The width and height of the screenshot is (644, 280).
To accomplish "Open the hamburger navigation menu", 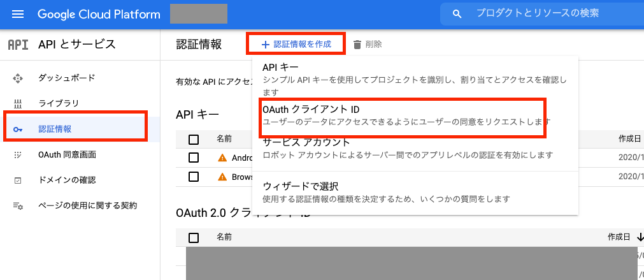I will tap(18, 15).
